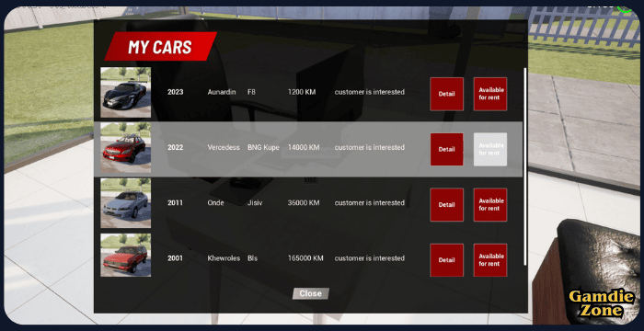
Task: Select the red Vercedess car thumbnail
Action: click(126, 148)
